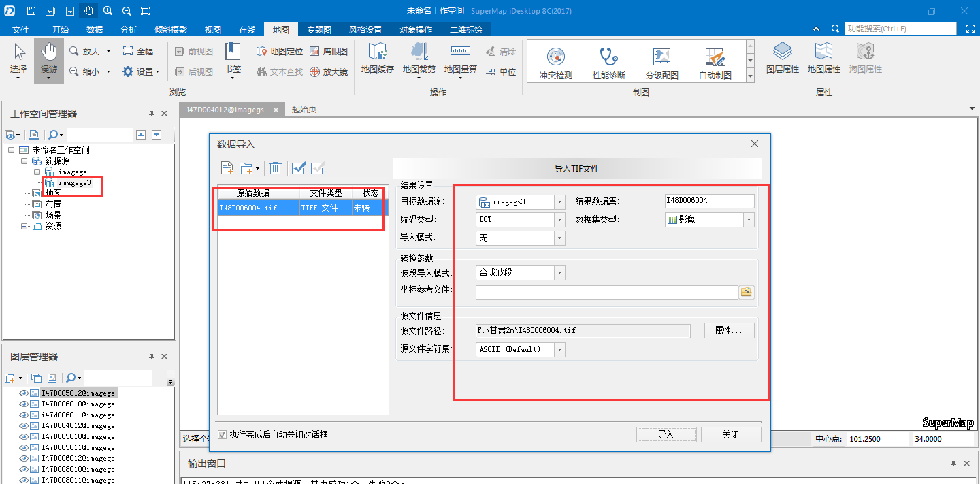Activate the 漫游 pan tool in ribbon
The width and height of the screenshot is (980, 484).
(x=49, y=60)
